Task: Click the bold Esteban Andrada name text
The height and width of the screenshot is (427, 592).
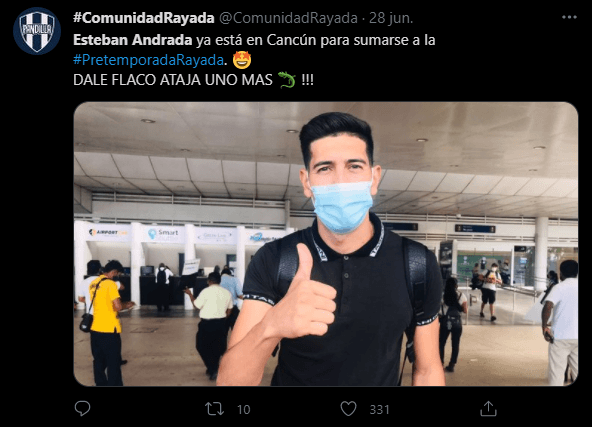Action: (133, 40)
